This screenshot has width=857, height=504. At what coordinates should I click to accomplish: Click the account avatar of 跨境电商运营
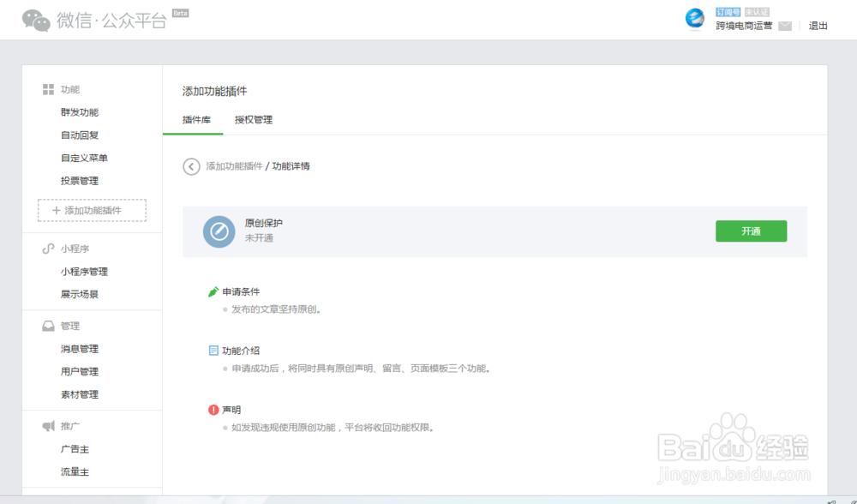pos(693,19)
